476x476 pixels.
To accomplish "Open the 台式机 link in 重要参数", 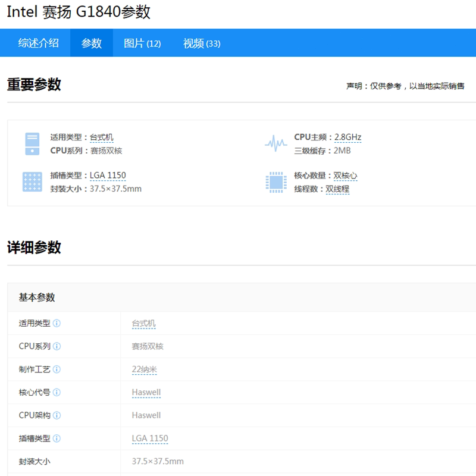I will (x=101, y=137).
